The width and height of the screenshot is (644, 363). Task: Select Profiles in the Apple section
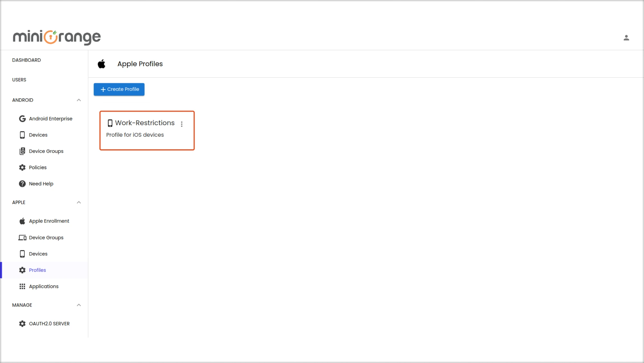(37, 270)
